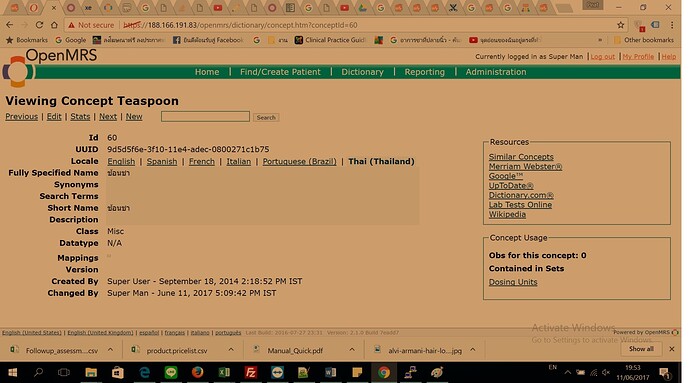Open FileZilla from the taskbar
This screenshot has height=383, width=690.
(250, 372)
